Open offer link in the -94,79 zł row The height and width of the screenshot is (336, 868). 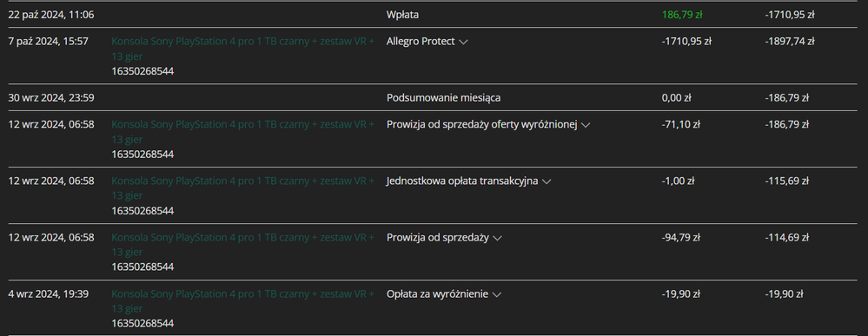pos(243,245)
